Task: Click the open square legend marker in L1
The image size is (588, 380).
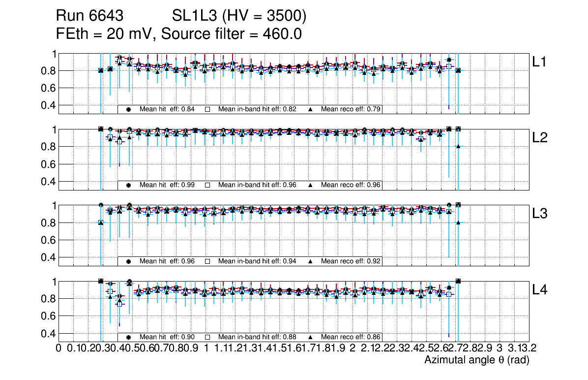Action: click(207, 109)
